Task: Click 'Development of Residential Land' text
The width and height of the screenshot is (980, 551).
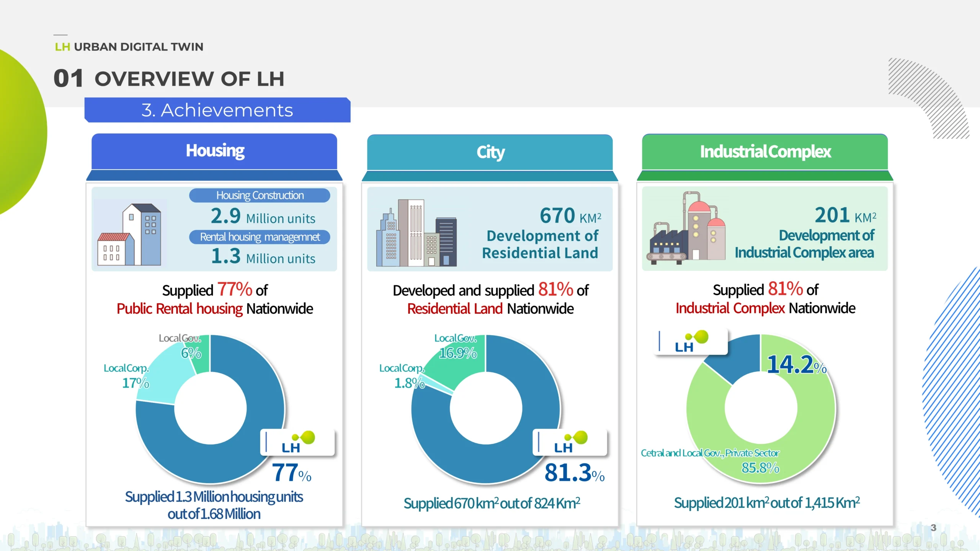Action: click(x=540, y=244)
